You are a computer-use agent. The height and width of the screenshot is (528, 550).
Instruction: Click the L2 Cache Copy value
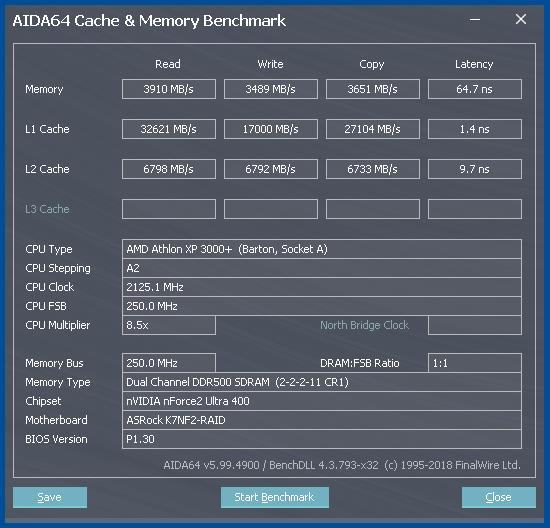pyautogui.click(x=373, y=169)
